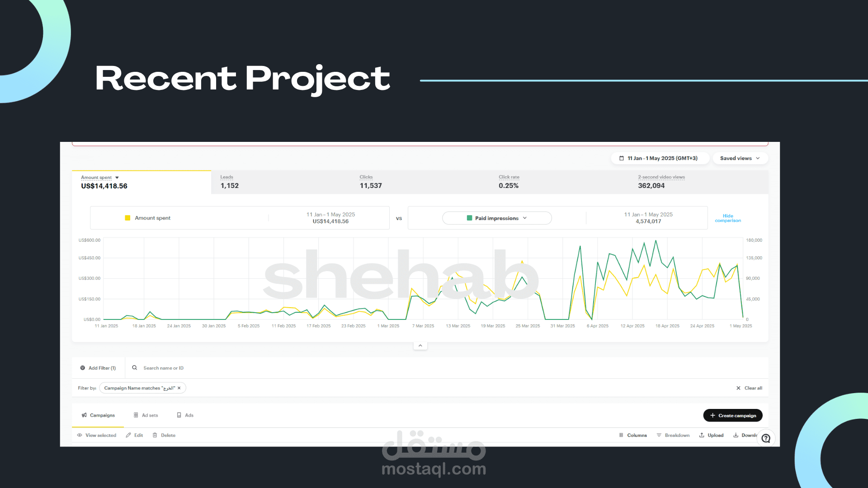
Task: Collapse the chart with the up chevron
Action: (x=420, y=346)
